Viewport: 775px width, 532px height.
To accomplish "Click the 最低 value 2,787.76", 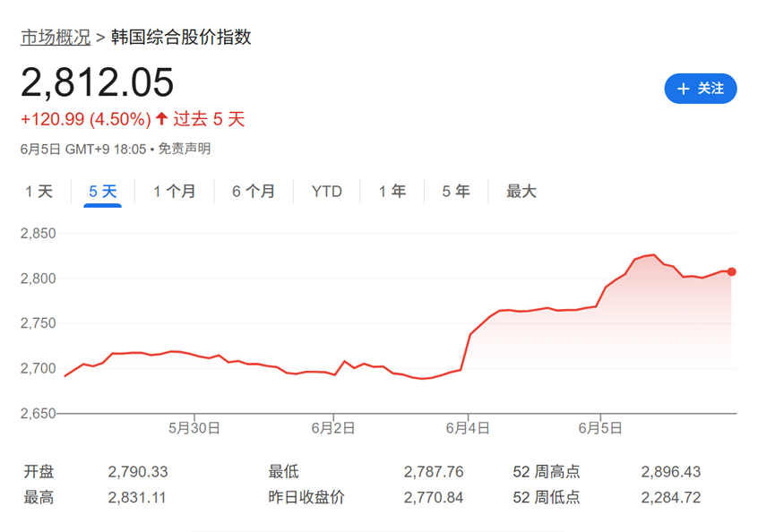I will (434, 472).
